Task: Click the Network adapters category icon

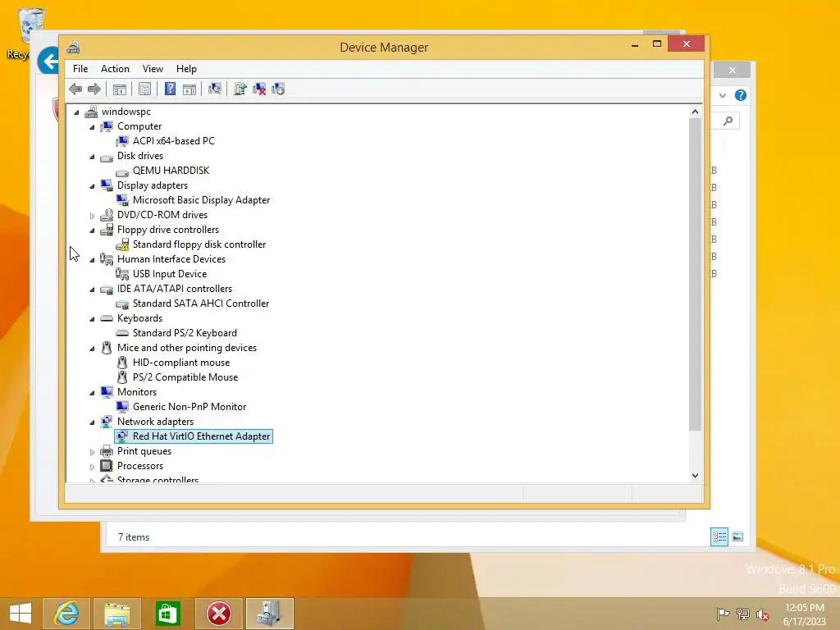Action: click(107, 422)
